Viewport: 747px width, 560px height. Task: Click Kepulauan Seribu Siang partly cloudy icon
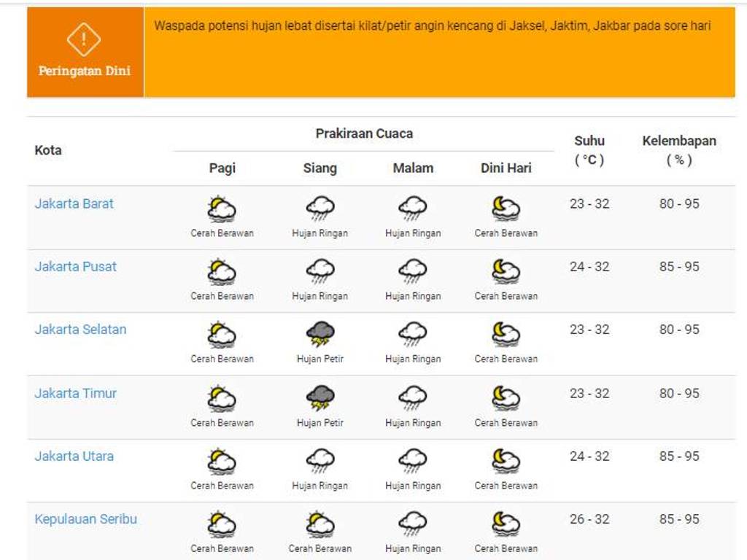click(320, 524)
